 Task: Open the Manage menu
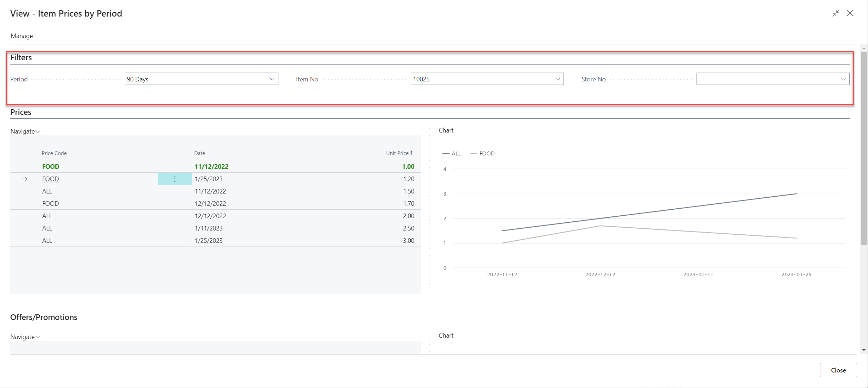(22, 36)
